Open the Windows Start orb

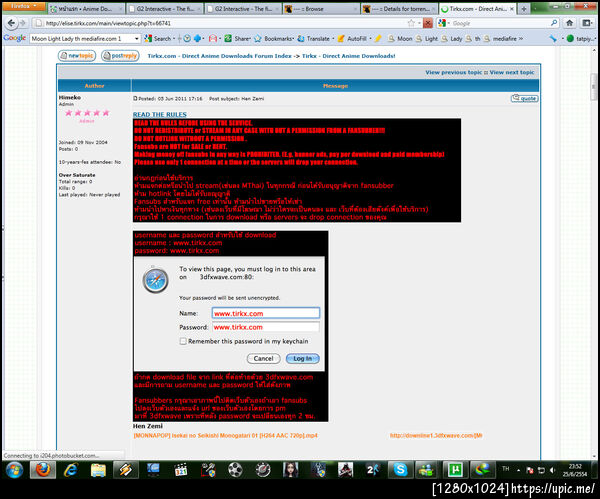point(15,470)
